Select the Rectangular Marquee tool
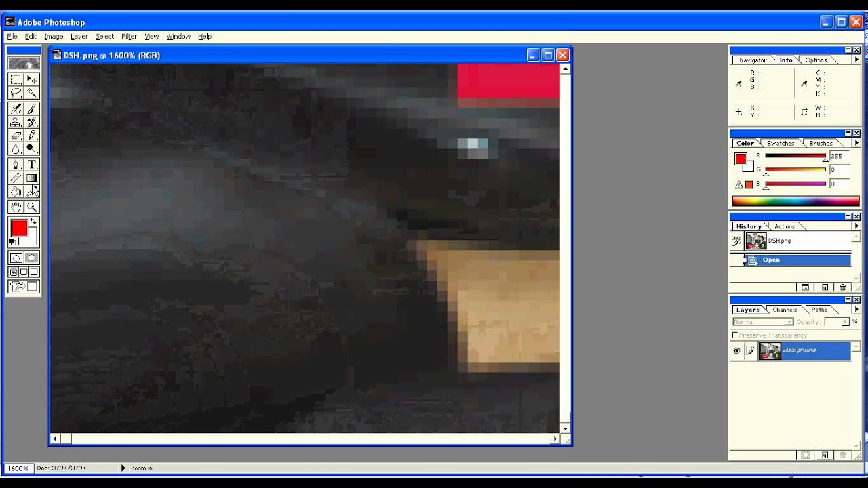This screenshot has height=488, width=868. (16, 79)
